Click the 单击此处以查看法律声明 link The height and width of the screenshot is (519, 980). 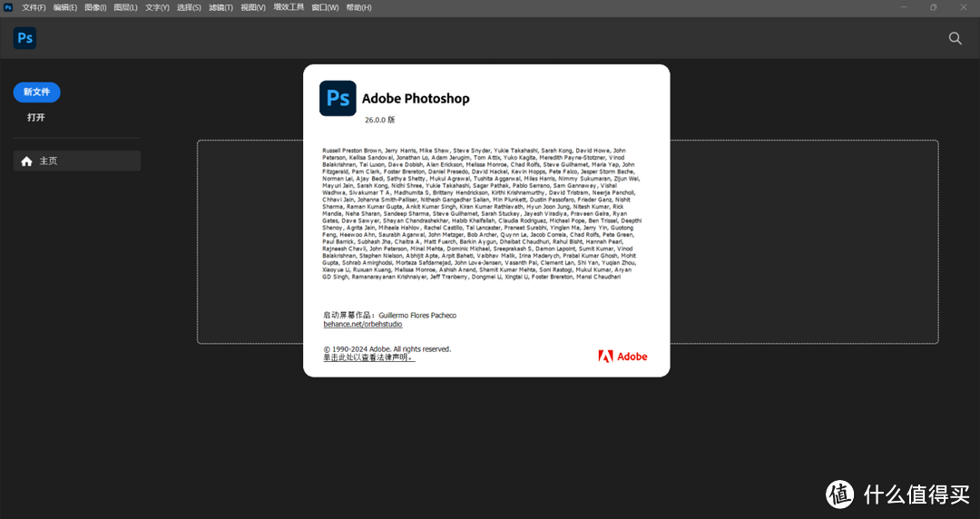pos(368,357)
